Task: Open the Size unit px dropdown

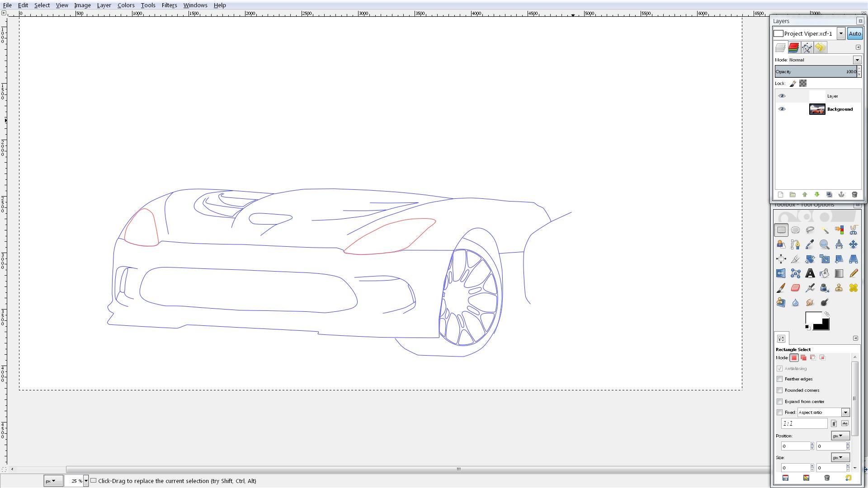Action: click(x=840, y=458)
